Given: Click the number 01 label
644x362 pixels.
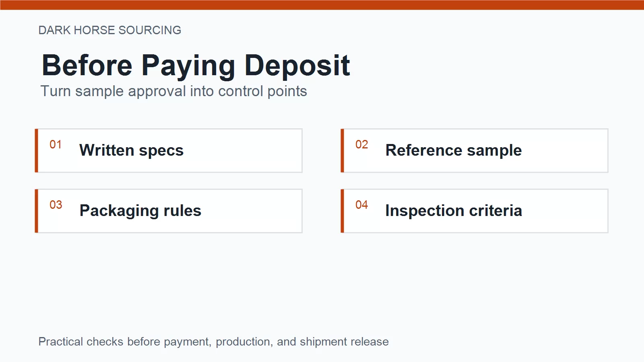Looking at the screenshot, I should click(x=56, y=144).
